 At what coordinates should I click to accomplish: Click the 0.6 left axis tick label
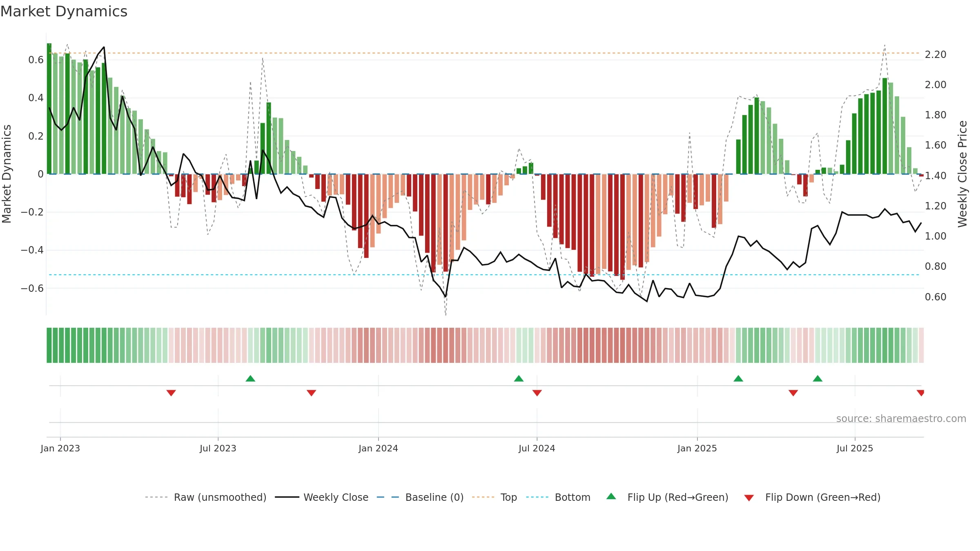tap(36, 60)
